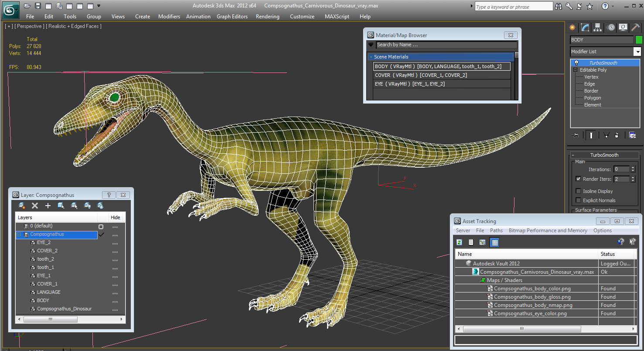
Task: Click the binoculars search icon
Action: click(x=559, y=6)
